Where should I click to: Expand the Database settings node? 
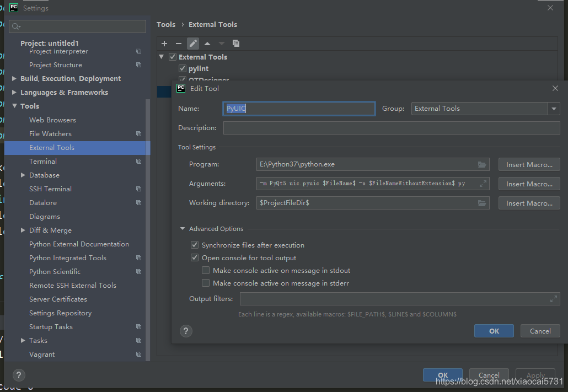pos(23,175)
